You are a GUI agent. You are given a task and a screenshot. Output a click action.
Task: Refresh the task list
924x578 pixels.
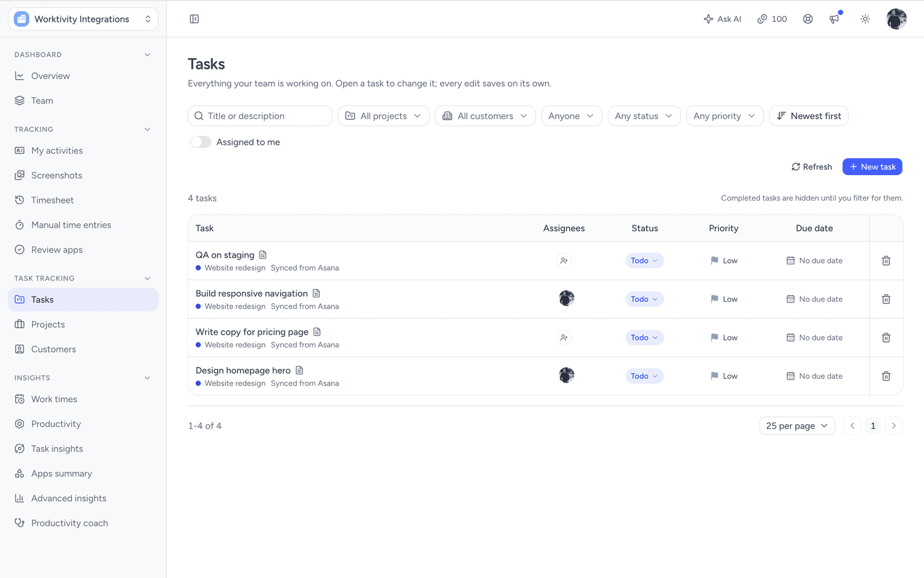(x=811, y=167)
